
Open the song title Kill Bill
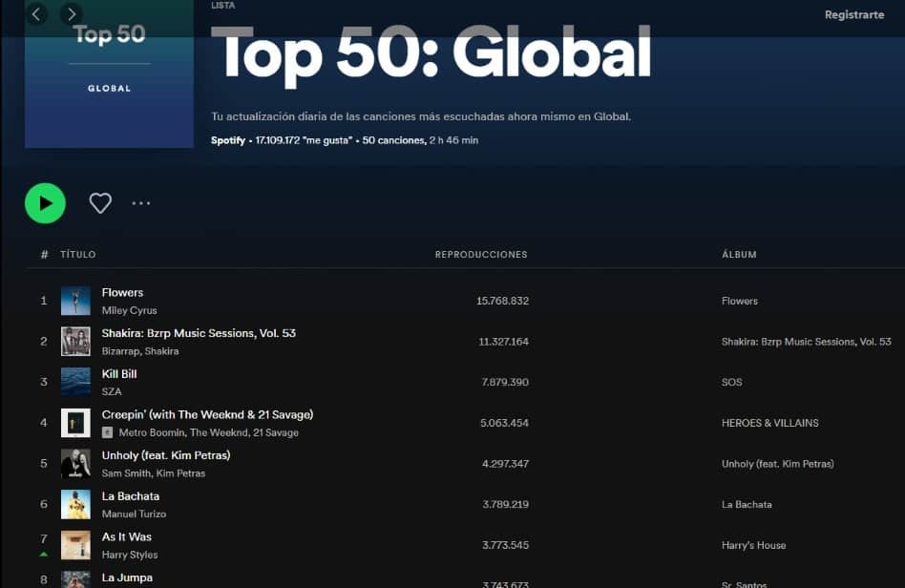click(119, 374)
